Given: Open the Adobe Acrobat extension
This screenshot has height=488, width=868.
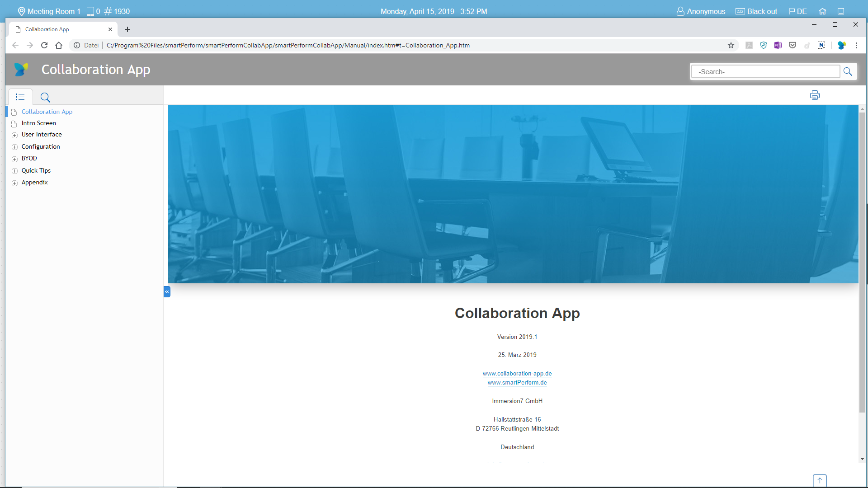Looking at the screenshot, I should tap(749, 45).
